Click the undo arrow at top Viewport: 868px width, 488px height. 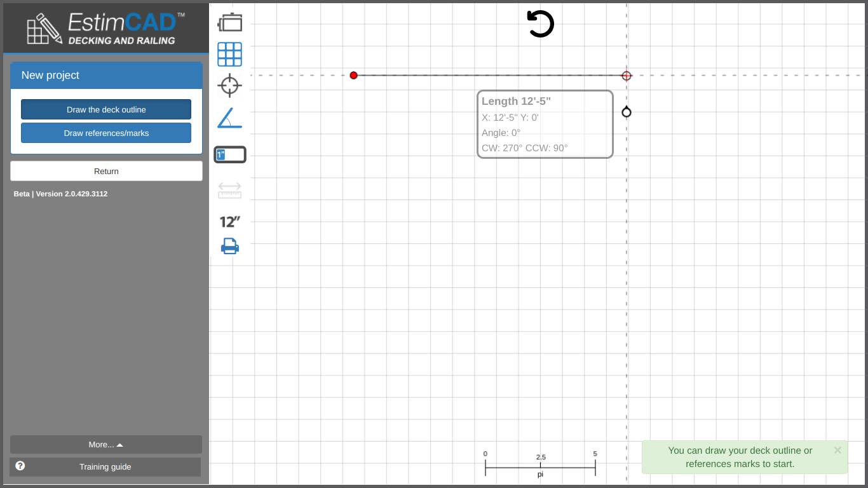(x=541, y=24)
